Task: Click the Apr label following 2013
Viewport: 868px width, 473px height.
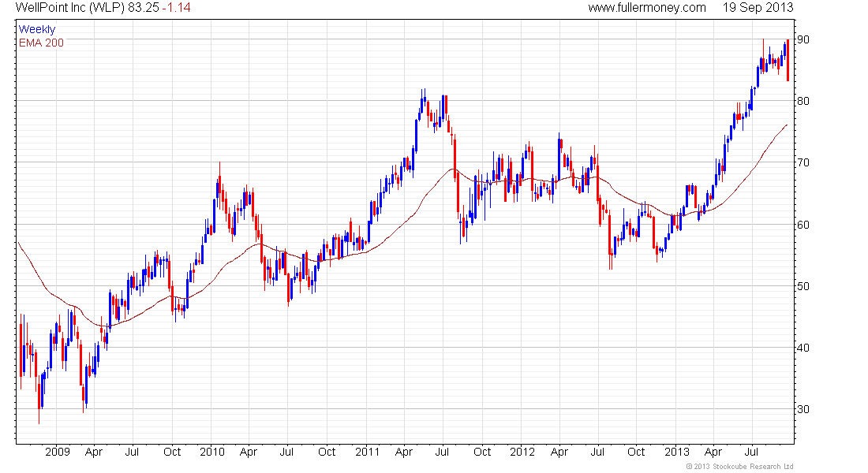Action: (713, 452)
